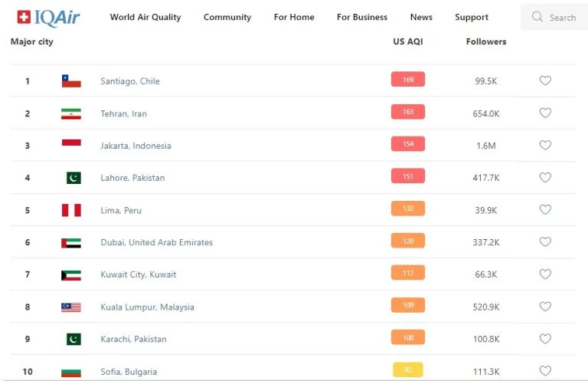This screenshot has height=381, width=588.
Task: Open the World Air Quality menu
Action: point(145,18)
